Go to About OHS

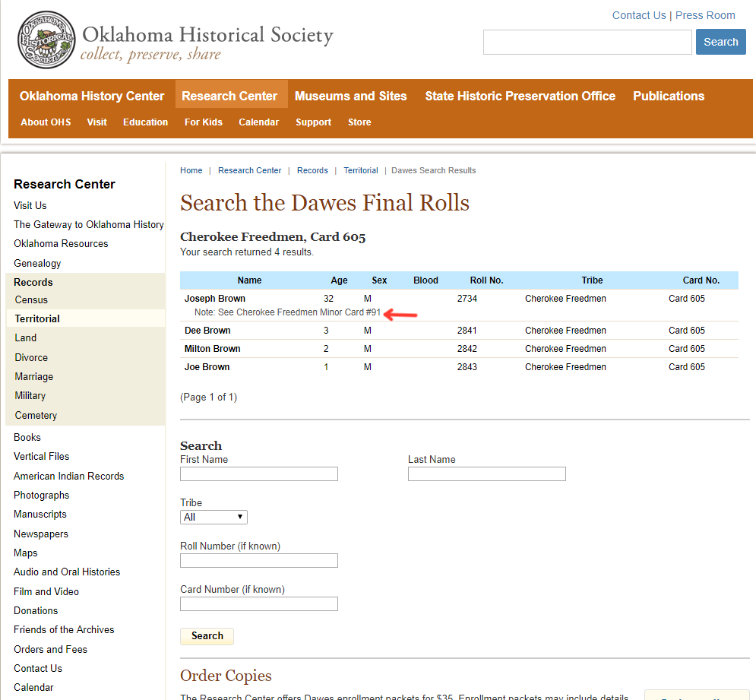coord(46,122)
